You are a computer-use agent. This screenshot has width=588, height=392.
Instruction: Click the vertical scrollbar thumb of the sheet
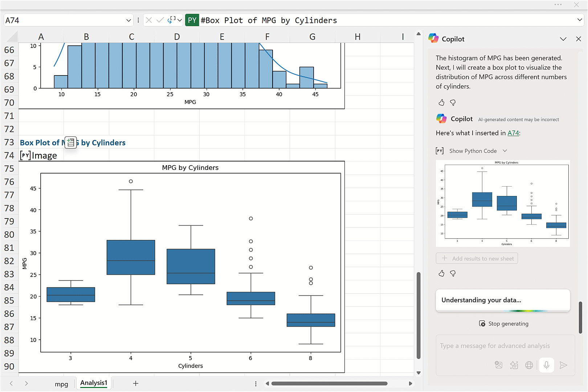pyautogui.click(x=418, y=315)
